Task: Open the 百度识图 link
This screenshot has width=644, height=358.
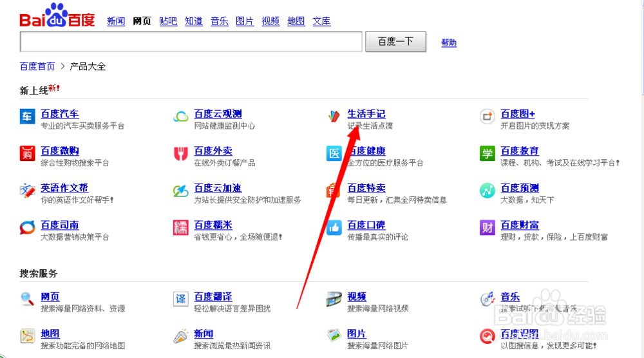Action: (520, 333)
